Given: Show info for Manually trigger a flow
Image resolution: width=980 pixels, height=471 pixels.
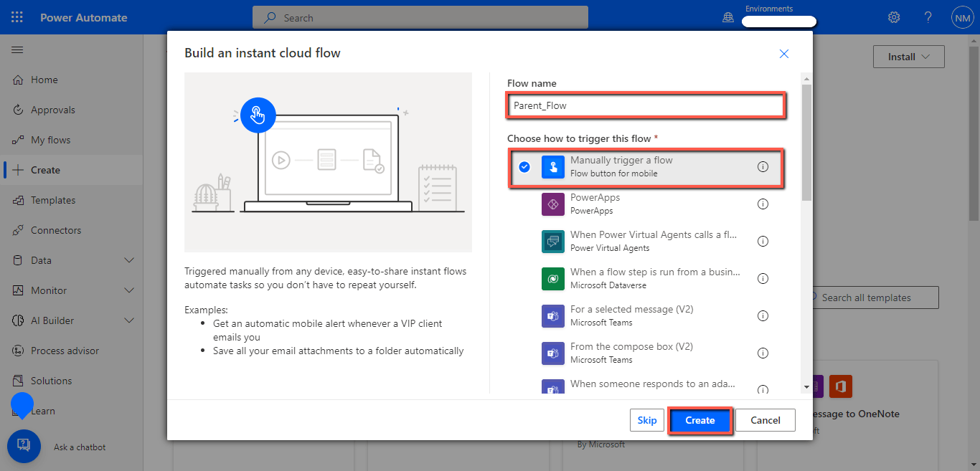Looking at the screenshot, I should (763, 166).
